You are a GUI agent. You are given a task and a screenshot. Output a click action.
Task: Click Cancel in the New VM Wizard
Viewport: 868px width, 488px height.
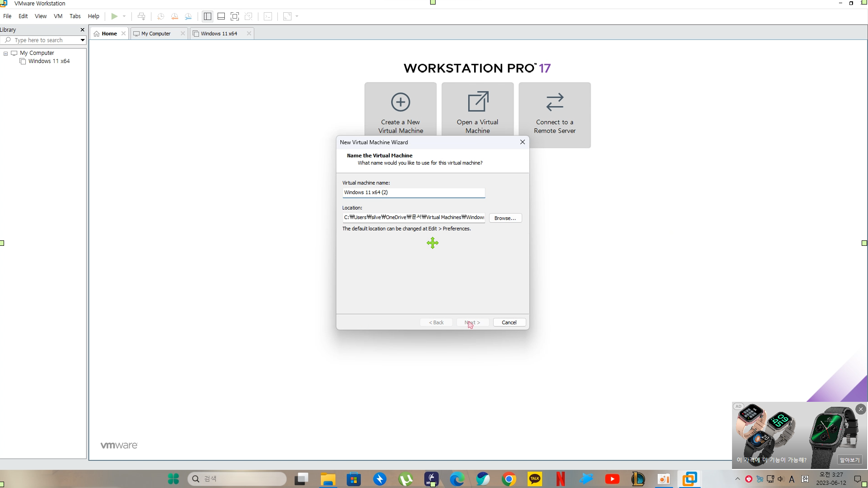click(x=509, y=322)
